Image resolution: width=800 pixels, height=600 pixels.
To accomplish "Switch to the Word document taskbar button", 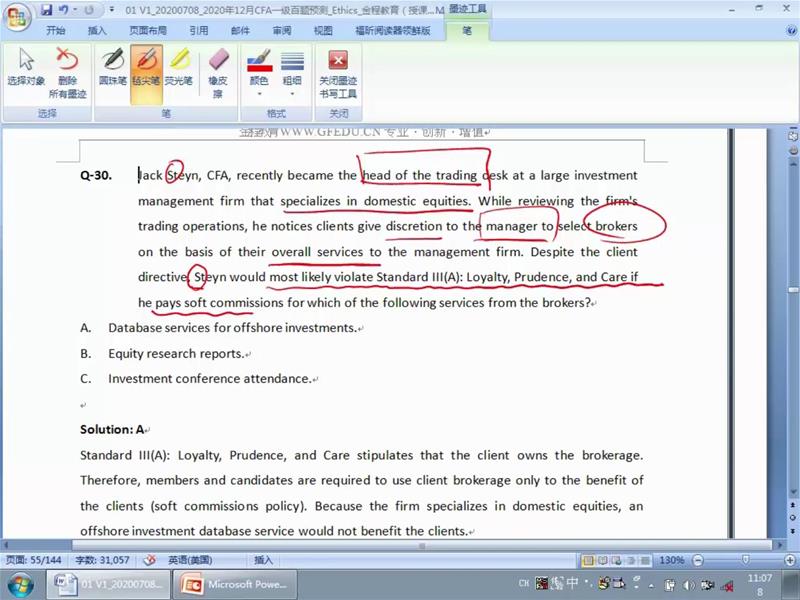I will click(109, 585).
